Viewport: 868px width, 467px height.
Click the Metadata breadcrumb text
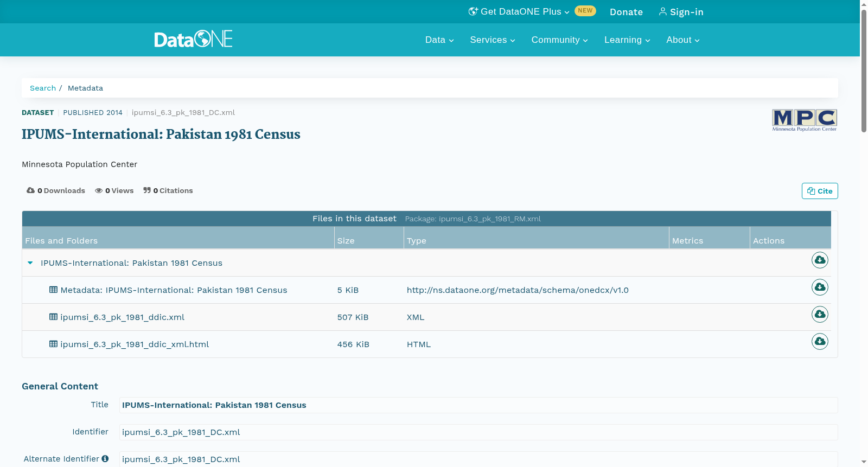(x=85, y=88)
